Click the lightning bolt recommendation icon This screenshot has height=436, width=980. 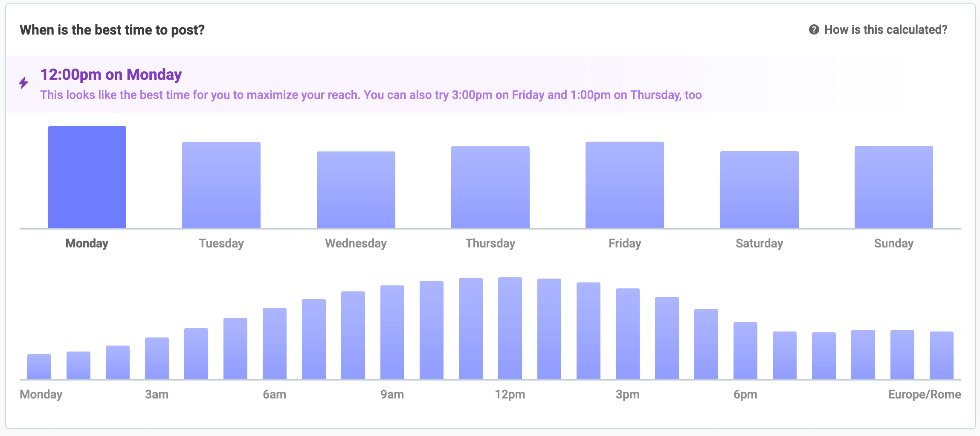23,84
